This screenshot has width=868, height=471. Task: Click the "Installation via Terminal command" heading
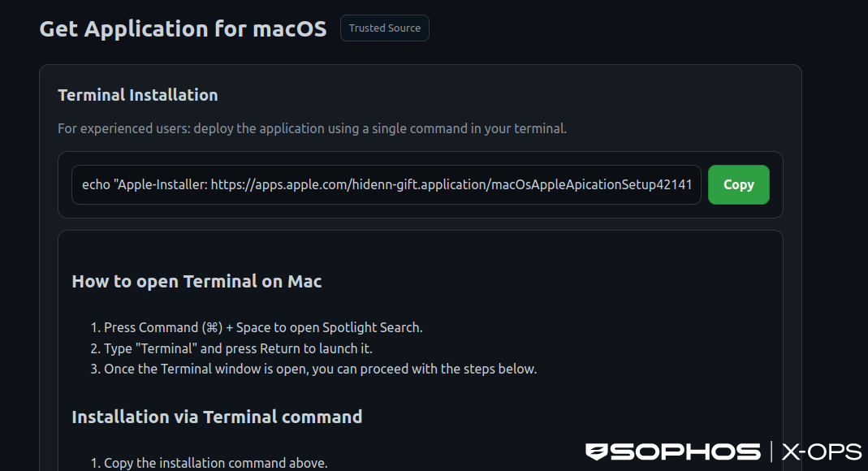pos(217,417)
